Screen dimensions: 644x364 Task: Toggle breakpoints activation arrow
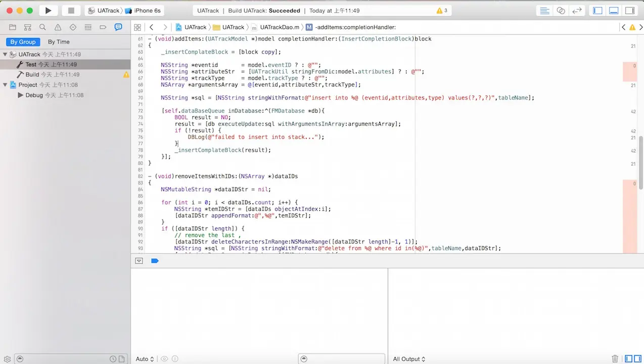coord(155,261)
